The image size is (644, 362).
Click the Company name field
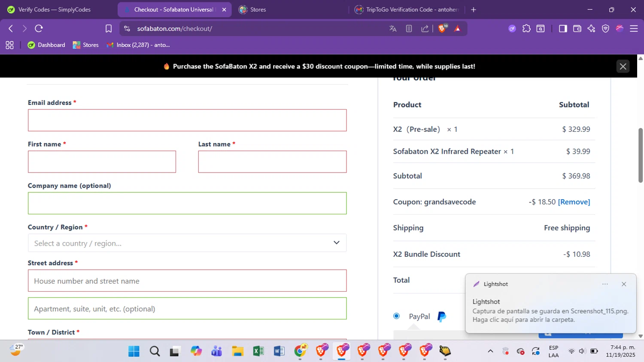[187, 203]
